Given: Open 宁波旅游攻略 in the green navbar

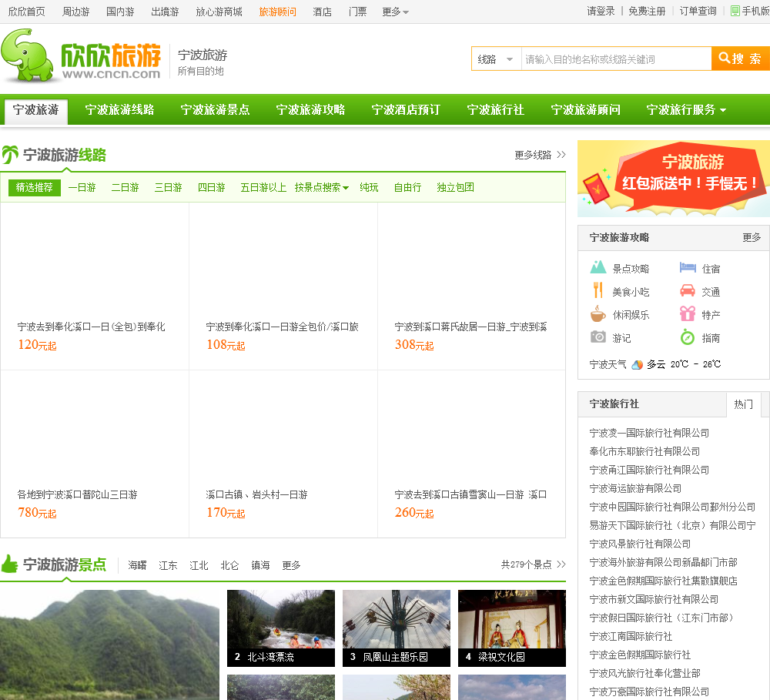Looking at the screenshot, I should pyautogui.click(x=310, y=110).
